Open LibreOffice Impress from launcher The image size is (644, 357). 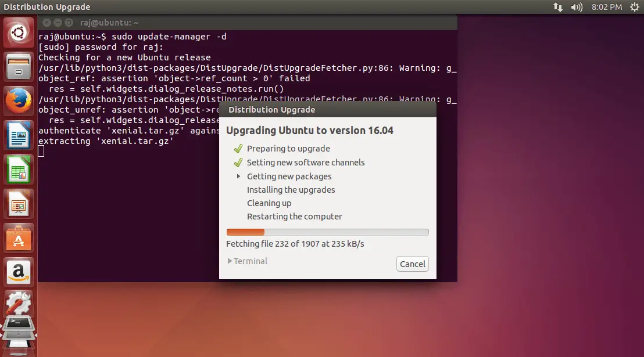pyautogui.click(x=19, y=204)
